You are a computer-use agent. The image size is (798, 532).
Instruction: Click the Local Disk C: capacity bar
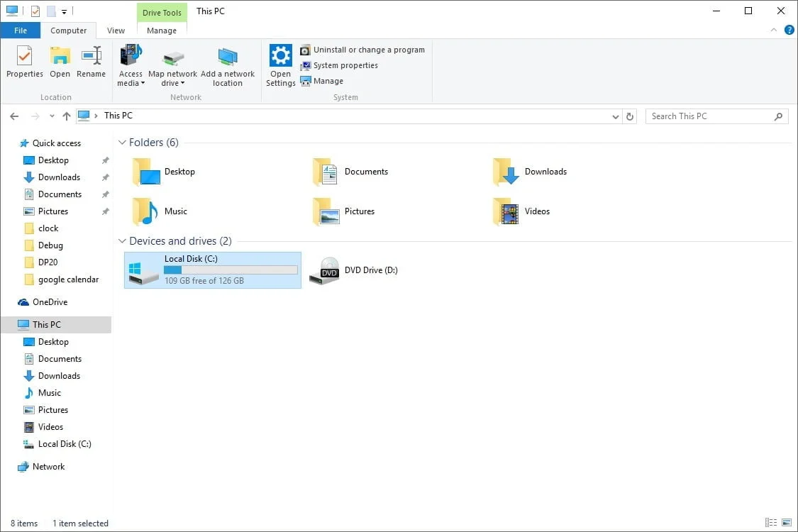coord(231,270)
